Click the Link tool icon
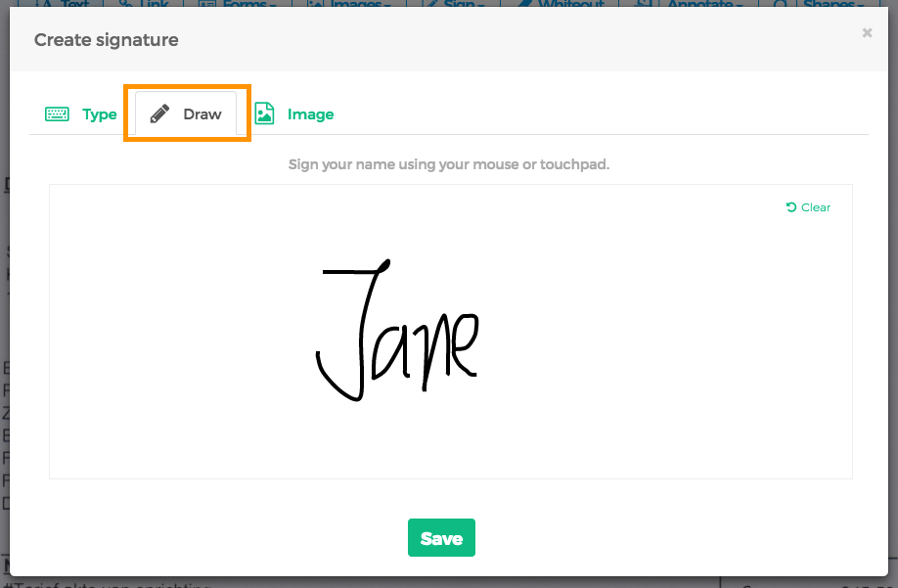 click(125, 4)
